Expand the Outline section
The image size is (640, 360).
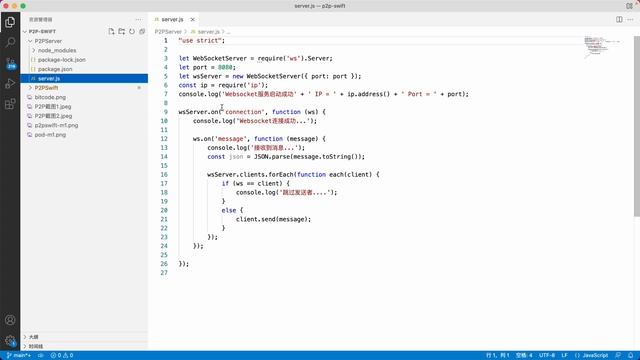[84, 337]
